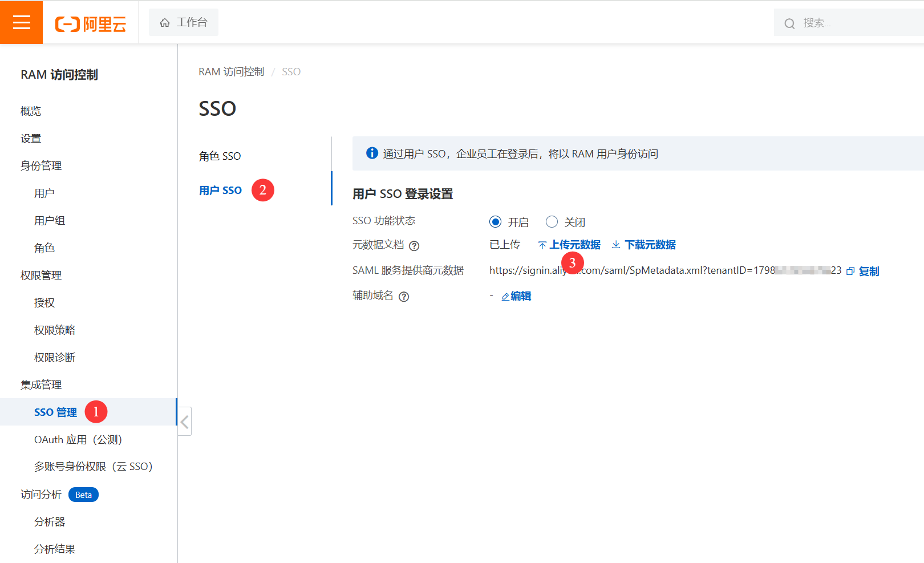Click help icon next to 辅助域名
Image resolution: width=924 pixels, height=563 pixels.
point(404,297)
